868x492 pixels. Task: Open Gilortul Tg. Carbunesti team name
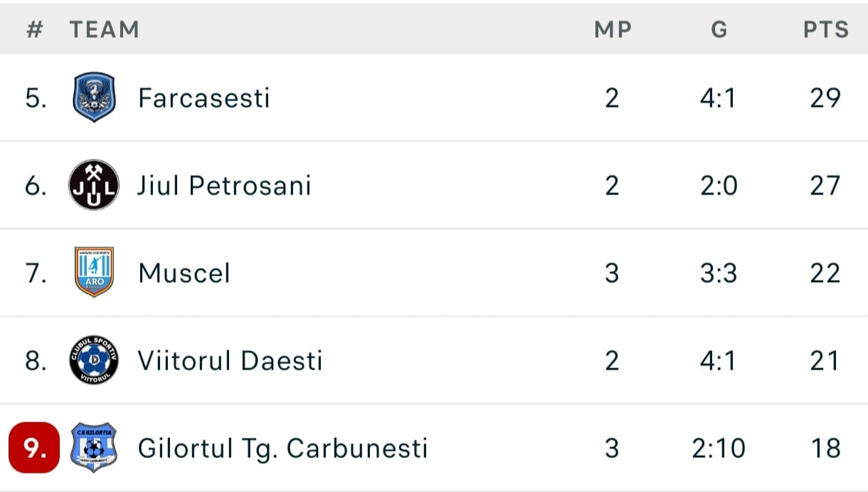(283, 448)
